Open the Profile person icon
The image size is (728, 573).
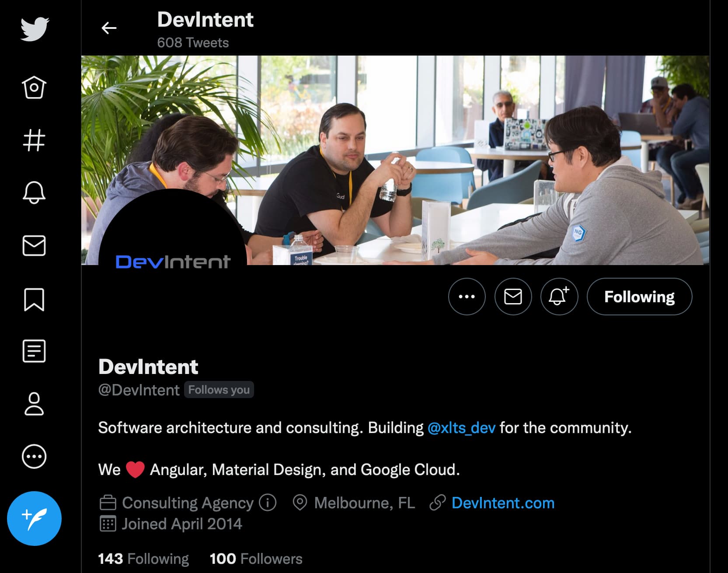tap(34, 403)
